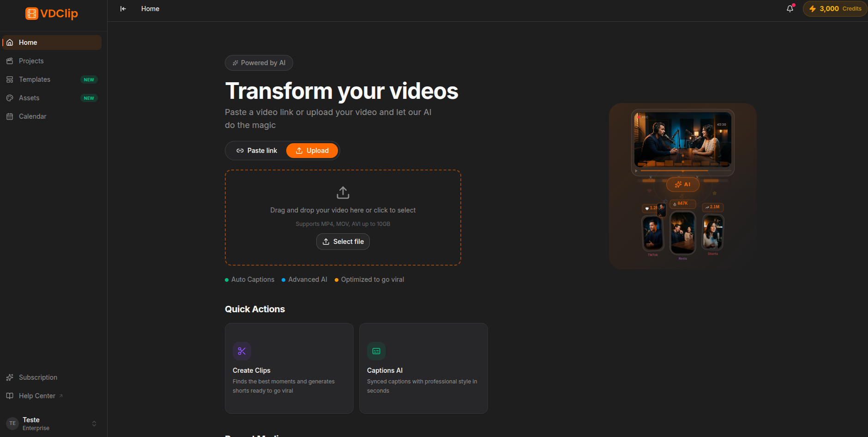This screenshot has width=868, height=437.
Task: Click the podcast video hero illustration
Action: 683,186
